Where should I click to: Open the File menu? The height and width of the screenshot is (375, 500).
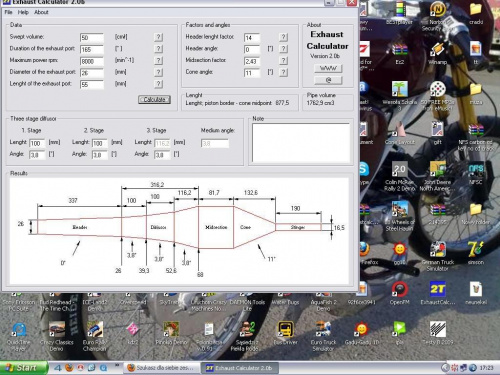tap(8, 12)
